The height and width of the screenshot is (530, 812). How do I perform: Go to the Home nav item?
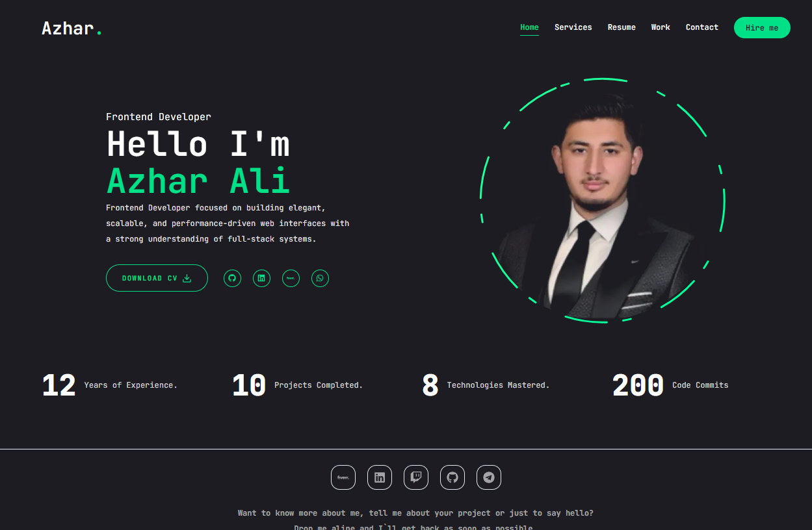click(529, 27)
